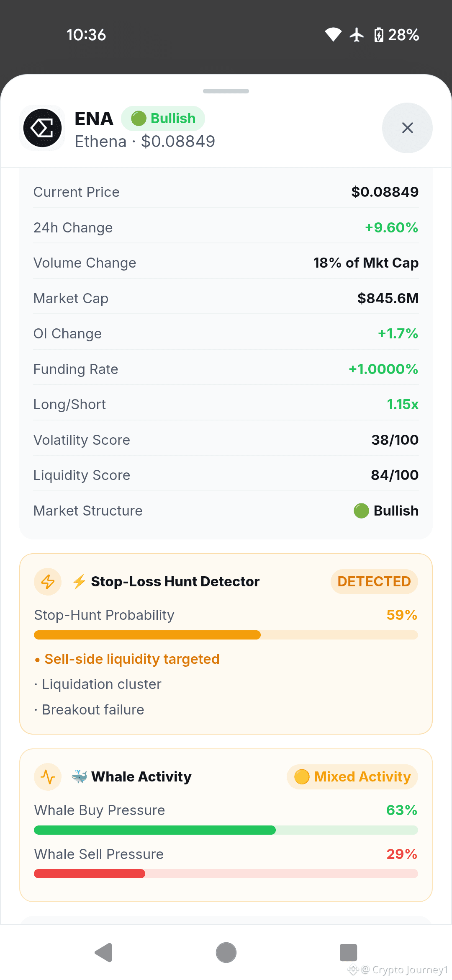
Task: Tap the Sell-side liquidity targeted item
Action: 127,659
